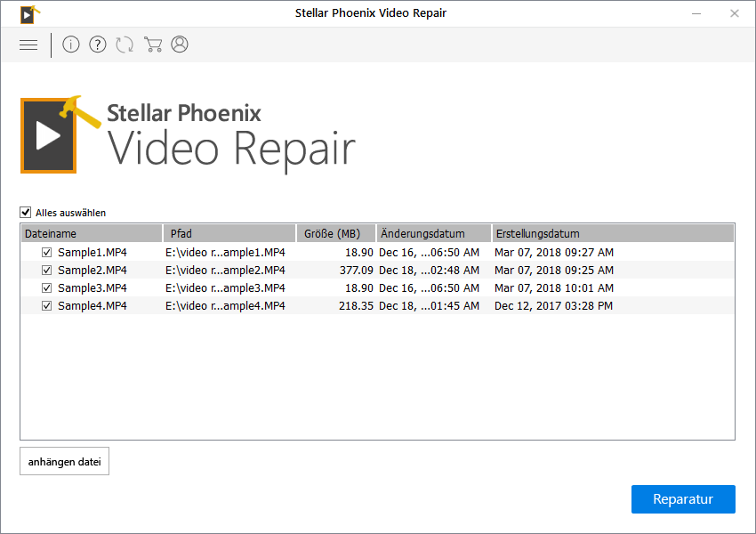The height and width of the screenshot is (534, 756).
Task: Toggle the Alles auswählen checkbox
Action: (x=26, y=212)
